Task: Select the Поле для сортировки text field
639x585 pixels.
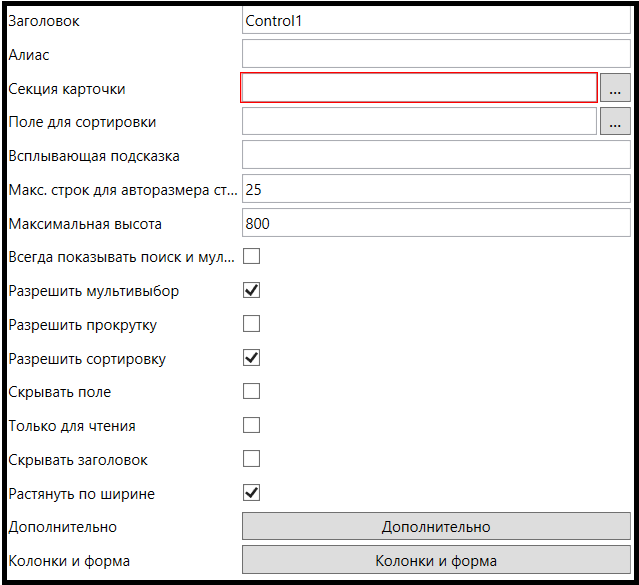Action: [x=419, y=122]
